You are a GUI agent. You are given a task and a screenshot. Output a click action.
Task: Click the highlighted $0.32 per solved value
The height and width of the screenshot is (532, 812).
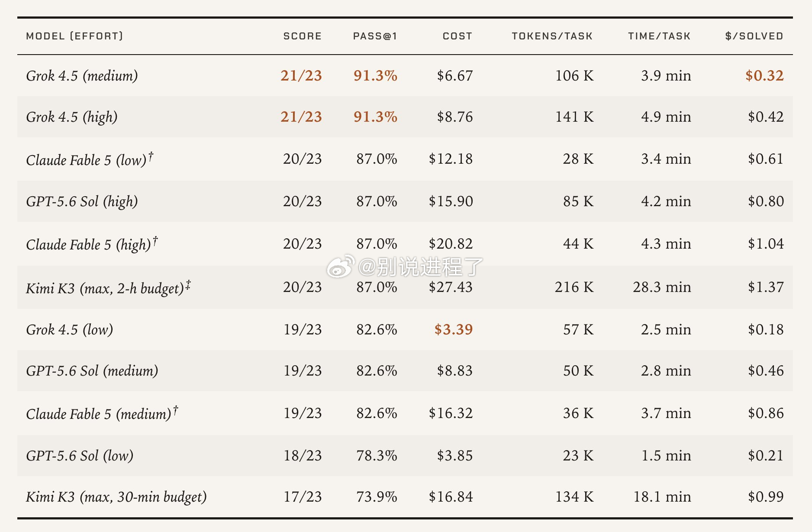click(x=764, y=76)
